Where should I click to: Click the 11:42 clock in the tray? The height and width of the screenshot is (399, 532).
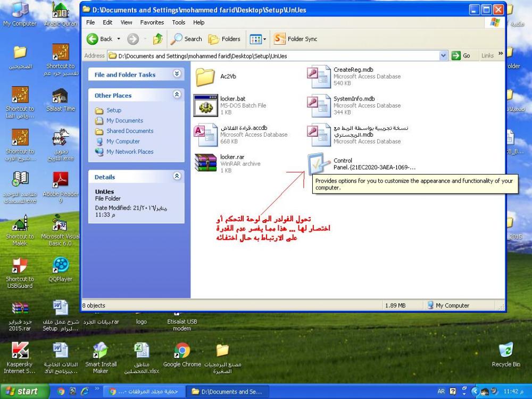(x=513, y=391)
